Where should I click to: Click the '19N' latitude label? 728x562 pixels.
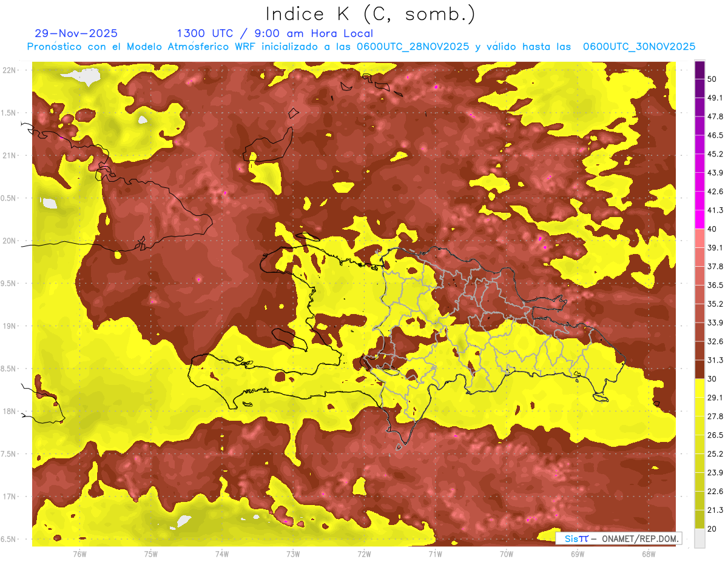(10, 326)
